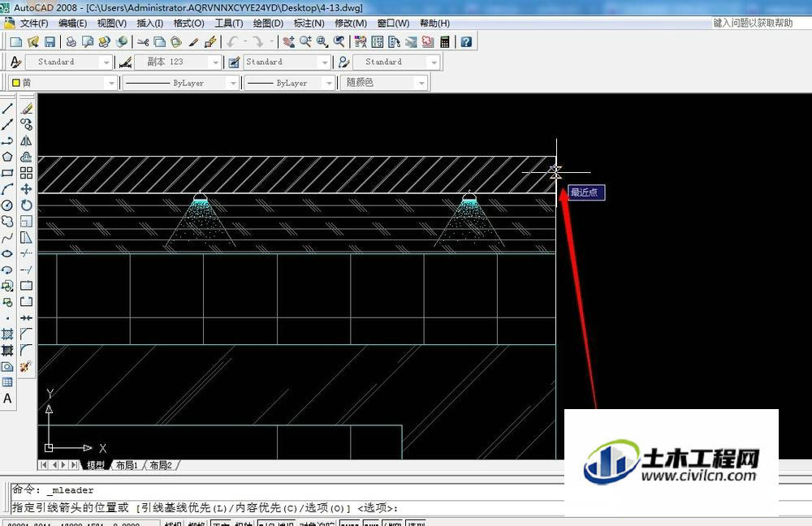Screen dimensions: 812x526
Task: Select the Rotate modify tool
Action: pyautogui.click(x=27, y=205)
